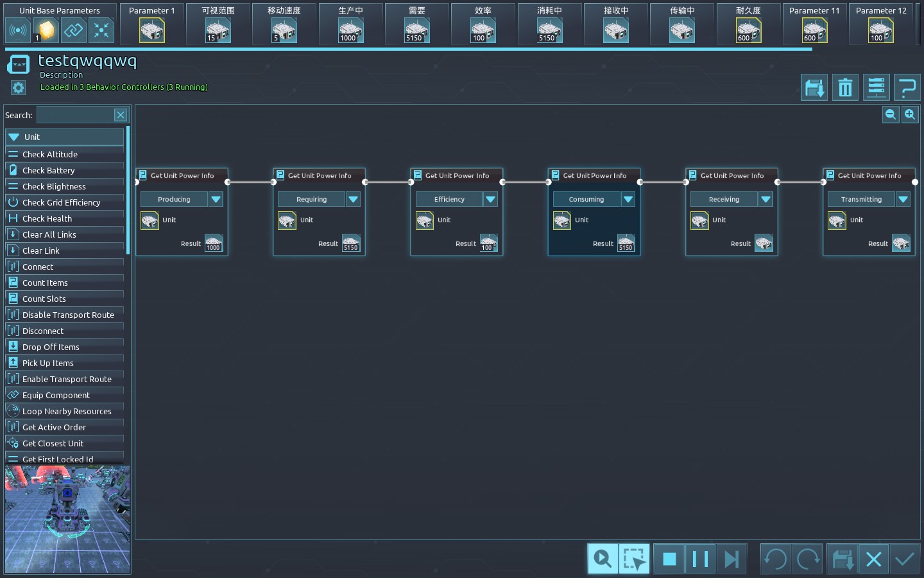
Task: Zoom in on the behavior canvas
Action: click(x=910, y=115)
